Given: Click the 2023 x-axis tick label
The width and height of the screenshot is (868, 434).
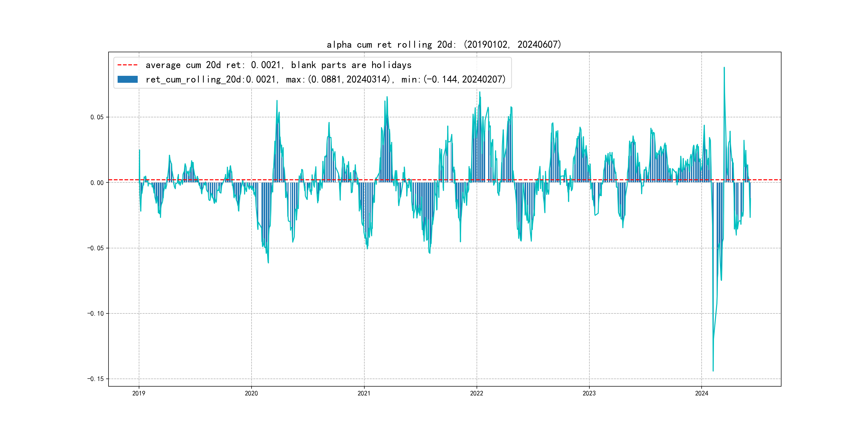Looking at the screenshot, I should tap(589, 393).
